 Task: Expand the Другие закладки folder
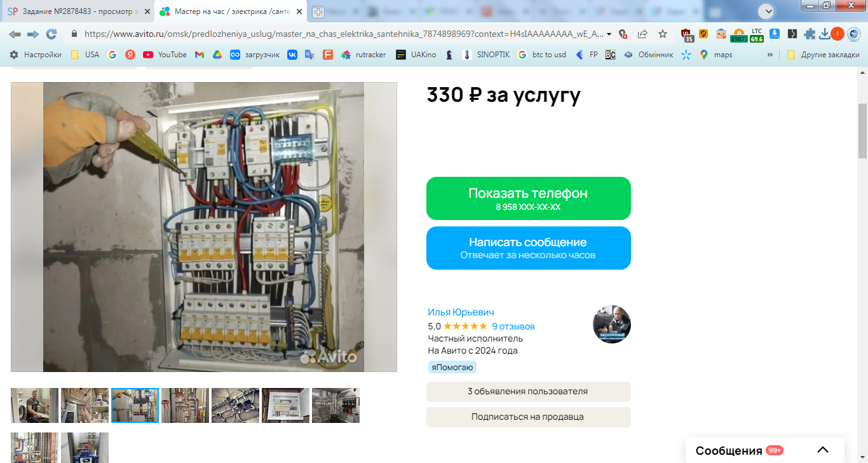823,55
